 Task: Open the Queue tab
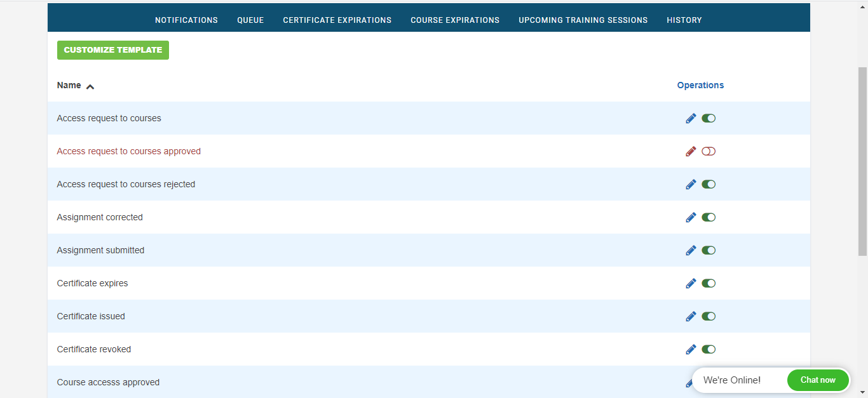point(250,20)
